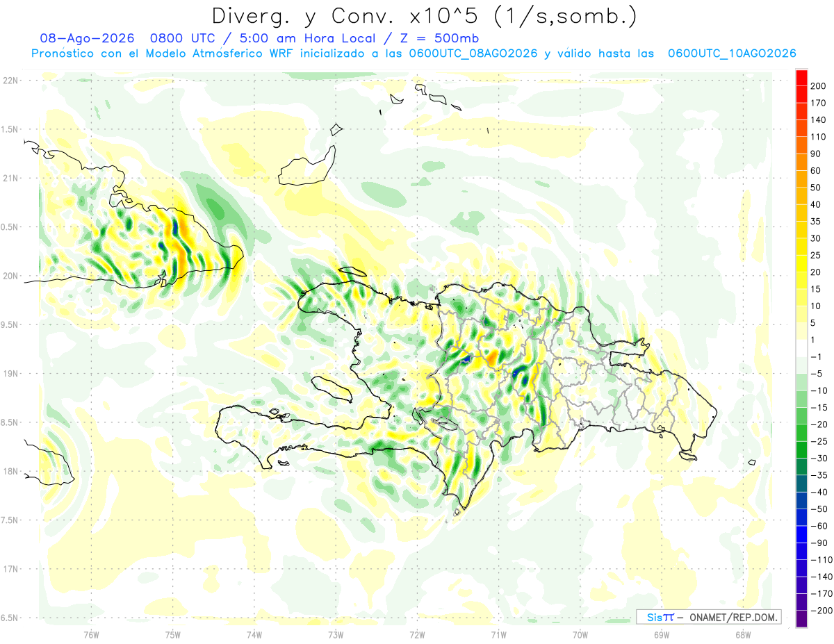This screenshot has width=834, height=644.
Task: Click the positive colorbar label '90'
Action: click(x=816, y=154)
